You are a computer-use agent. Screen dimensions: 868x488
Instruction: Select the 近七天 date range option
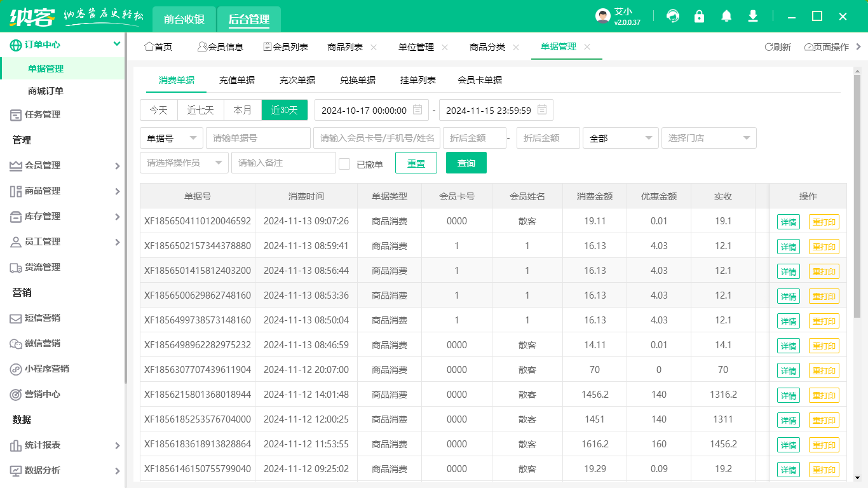point(201,110)
